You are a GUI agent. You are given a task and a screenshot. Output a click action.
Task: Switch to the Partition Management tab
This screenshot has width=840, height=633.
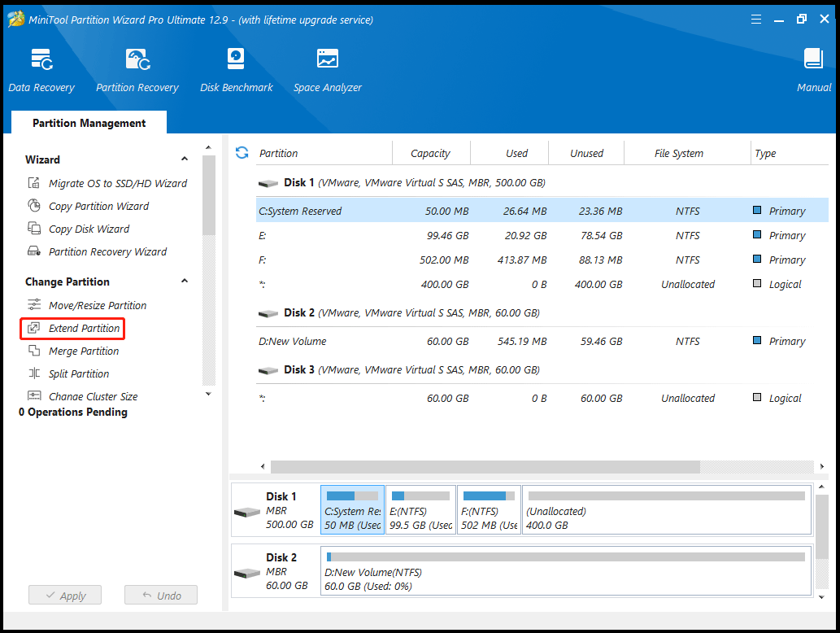pyautogui.click(x=88, y=123)
